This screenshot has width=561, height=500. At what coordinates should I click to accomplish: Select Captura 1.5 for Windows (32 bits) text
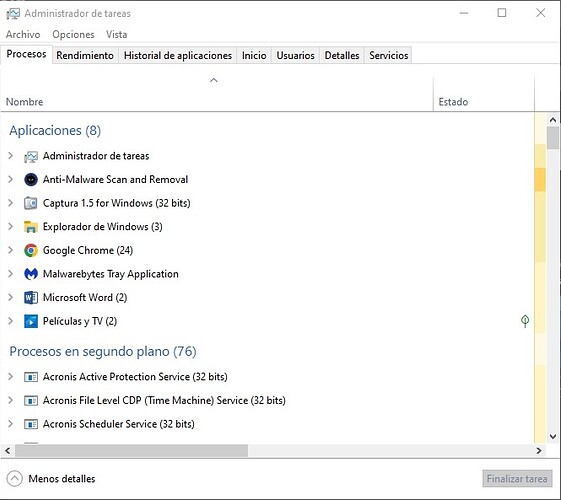[x=117, y=203]
